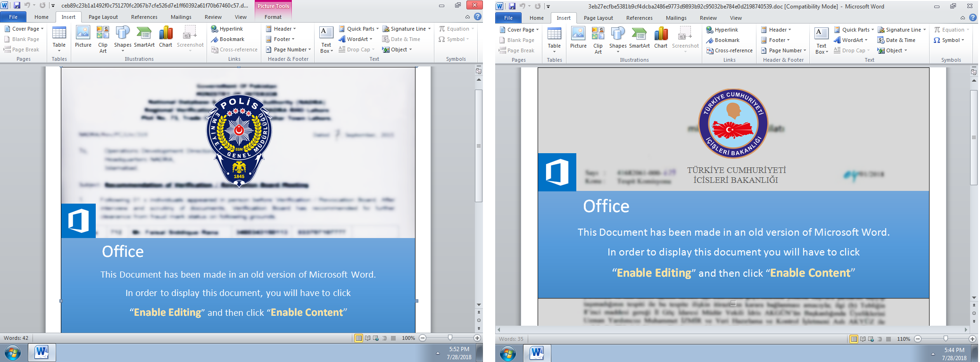
Task: Click the zoom slider handle in right Word window
Action: point(946,339)
